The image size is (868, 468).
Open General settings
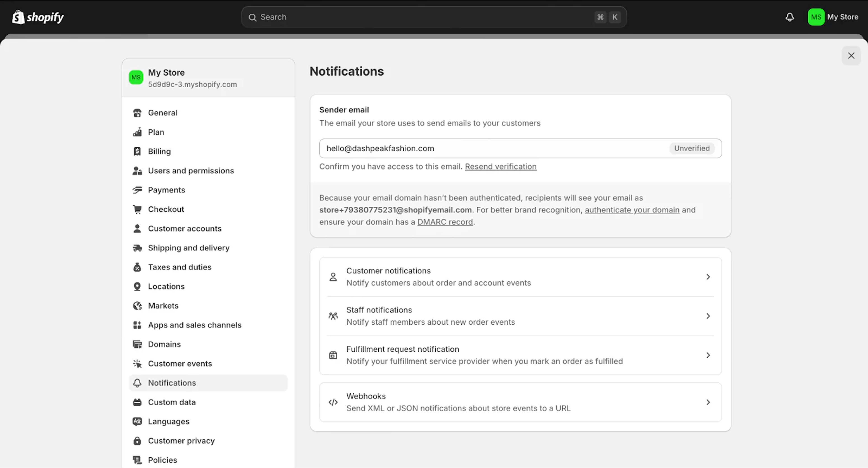pyautogui.click(x=208, y=113)
